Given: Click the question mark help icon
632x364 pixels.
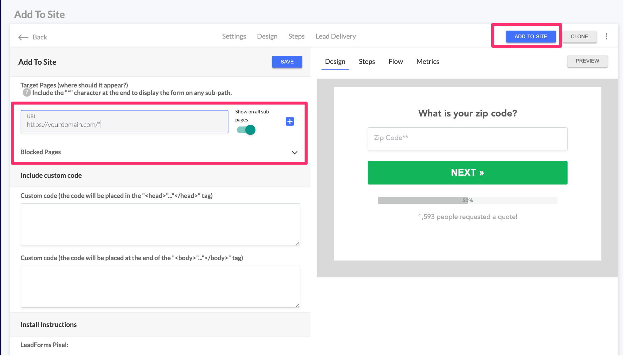Looking at the screenshot, I should click(27, 92).
